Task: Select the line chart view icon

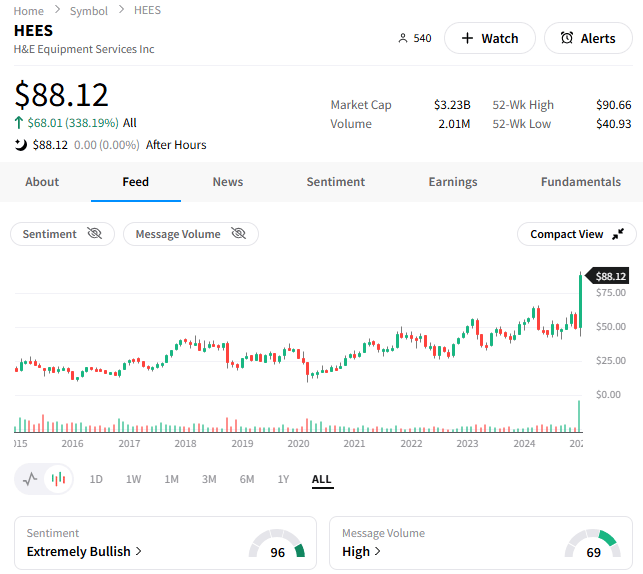Action: (x=30, y=479)
